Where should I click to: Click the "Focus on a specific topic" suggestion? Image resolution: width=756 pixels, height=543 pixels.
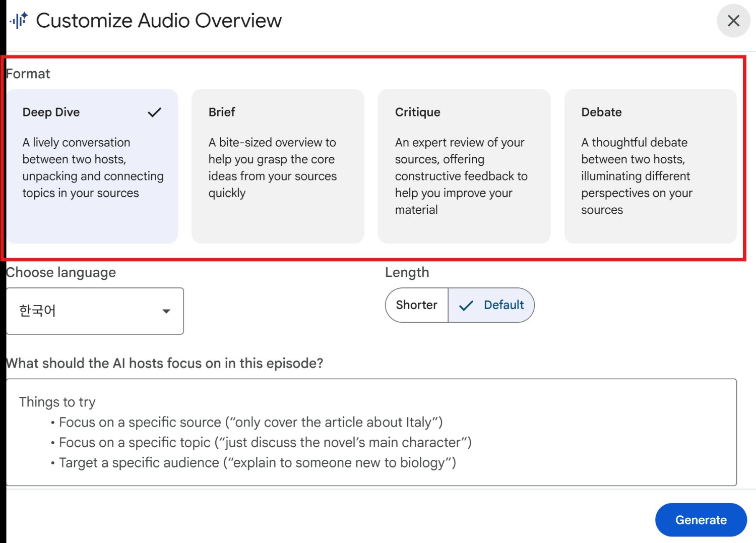(265, 442)
